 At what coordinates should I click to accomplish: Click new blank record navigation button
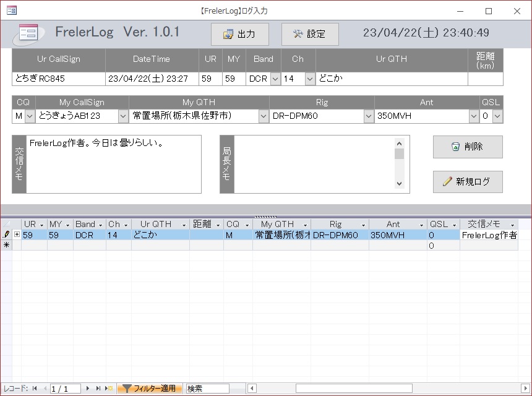(109, 388)
